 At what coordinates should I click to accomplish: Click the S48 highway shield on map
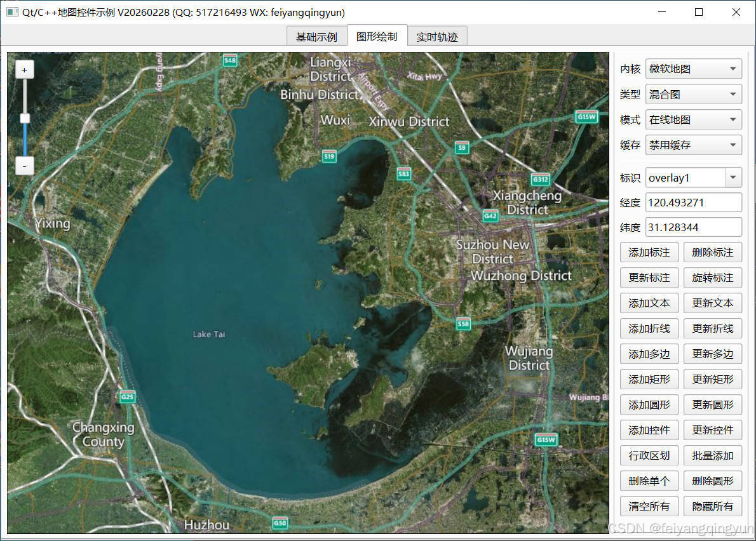[x=230, y=60]
